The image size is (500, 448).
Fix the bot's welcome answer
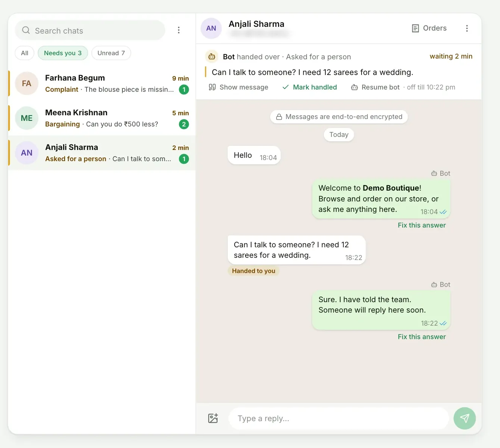422,225
